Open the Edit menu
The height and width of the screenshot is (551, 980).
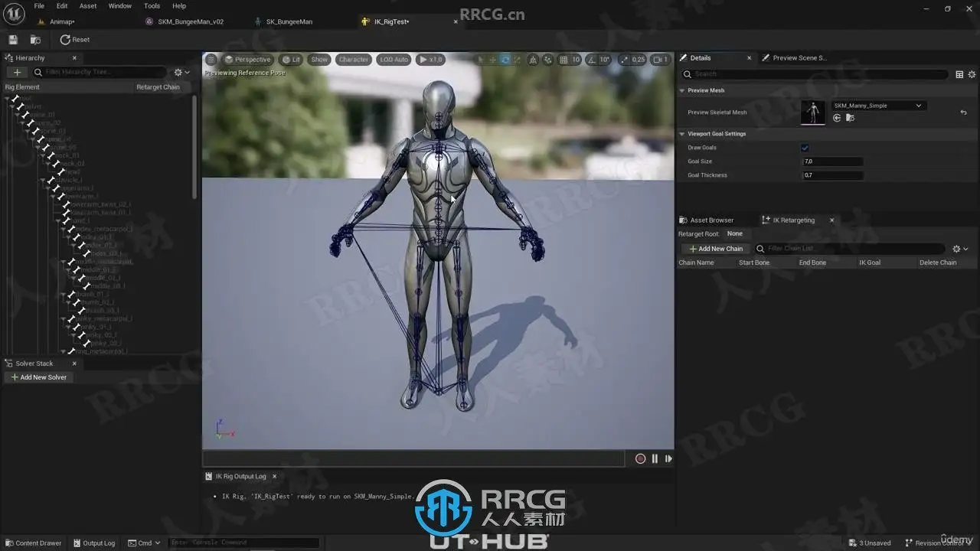click(x=62, y=6)
